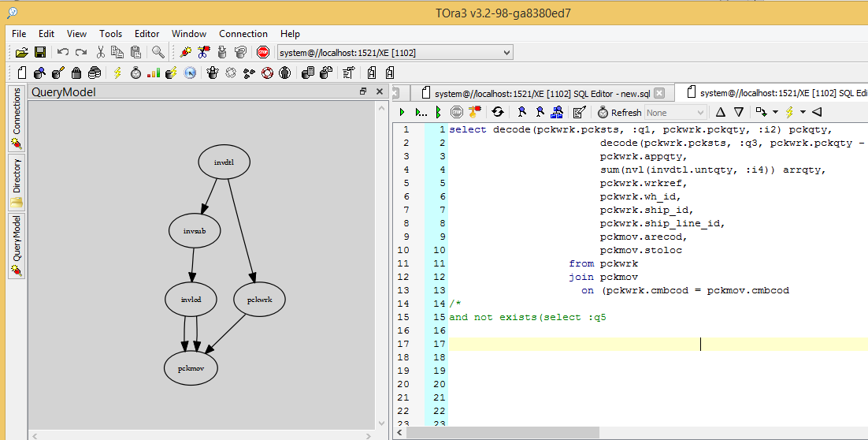Click the Cut scissors icon
This screenshot has height=440, width=868.
click(x=101, y=52)
